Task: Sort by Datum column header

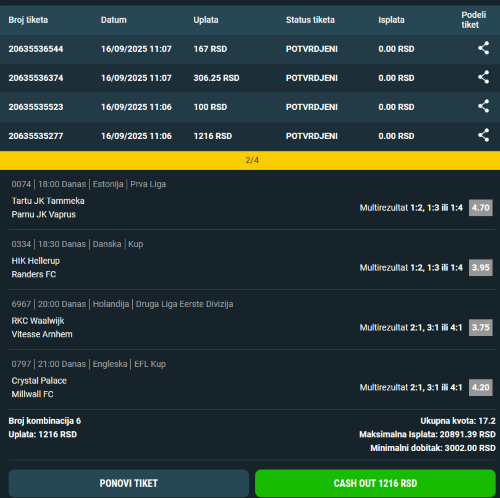Action: click(114, 20)
